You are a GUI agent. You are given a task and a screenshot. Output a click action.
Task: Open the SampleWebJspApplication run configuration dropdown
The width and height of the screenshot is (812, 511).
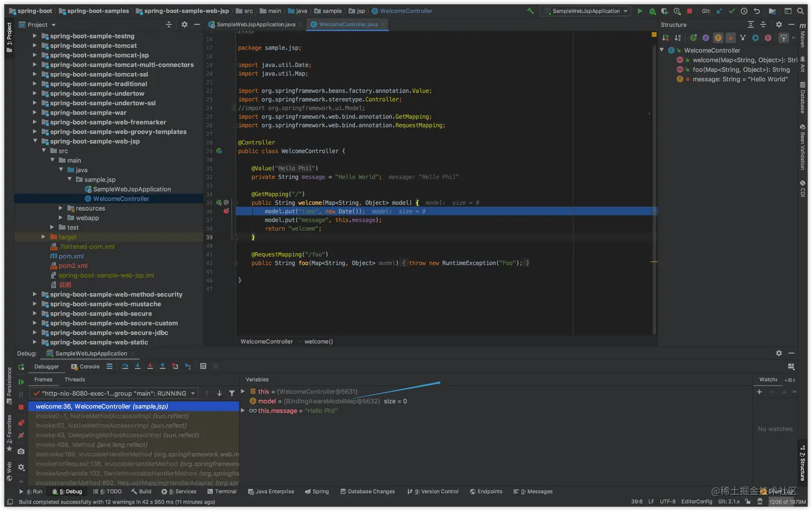coord(585,11)
